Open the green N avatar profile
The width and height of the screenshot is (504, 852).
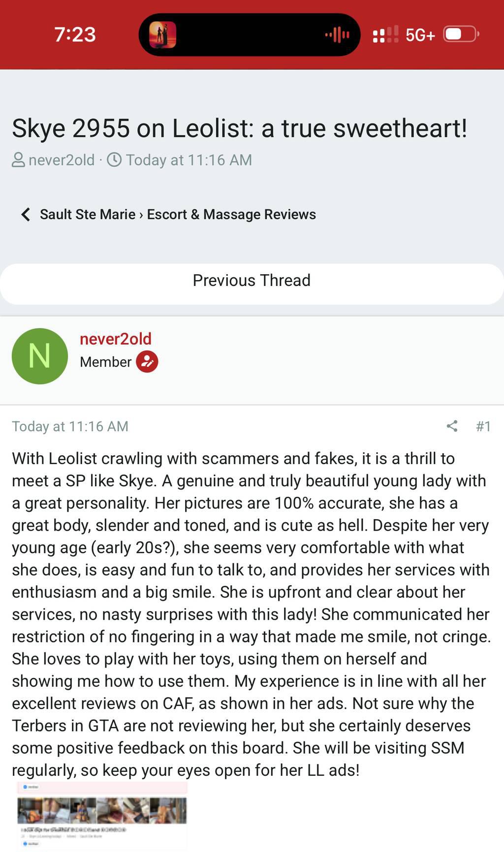tap(40, 356)
